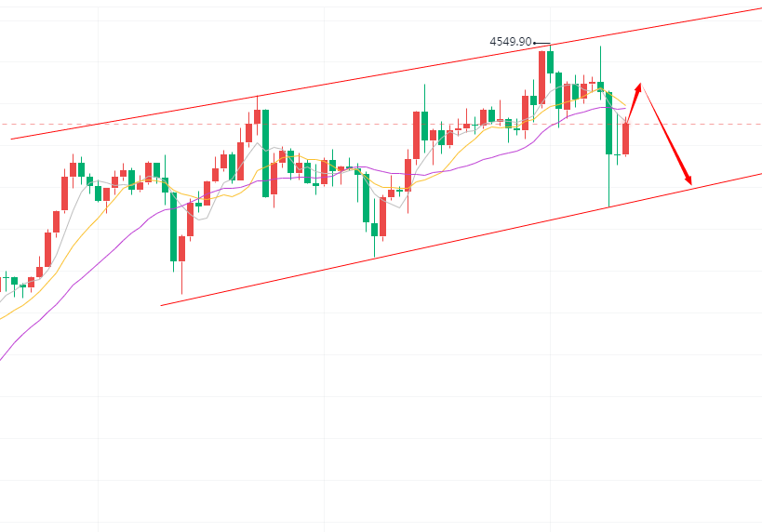The width and height of the screenshot is (762, 532).
Task: Click the downward-pointing red arrow head
Action: 689,180
